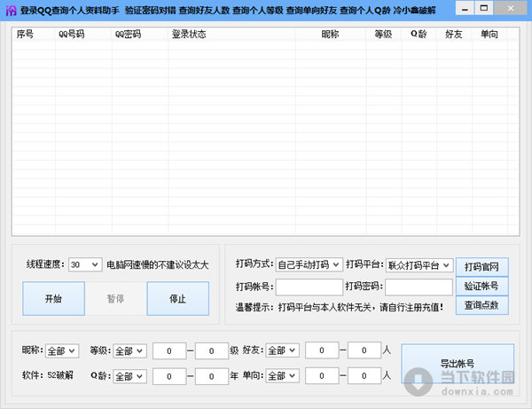This screenshot has width=532, height=409.
Task: Maximize the window
Action: pos(484,8)
